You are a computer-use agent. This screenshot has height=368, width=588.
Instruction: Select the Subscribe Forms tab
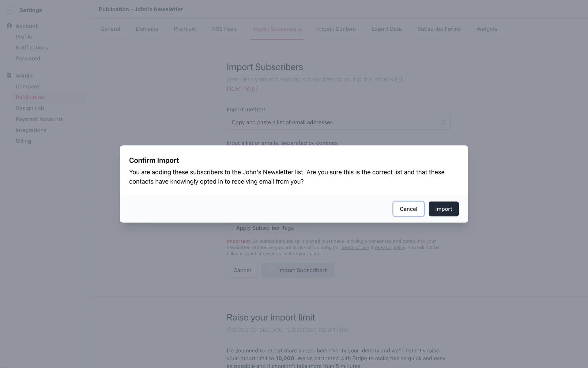[439, 29]
